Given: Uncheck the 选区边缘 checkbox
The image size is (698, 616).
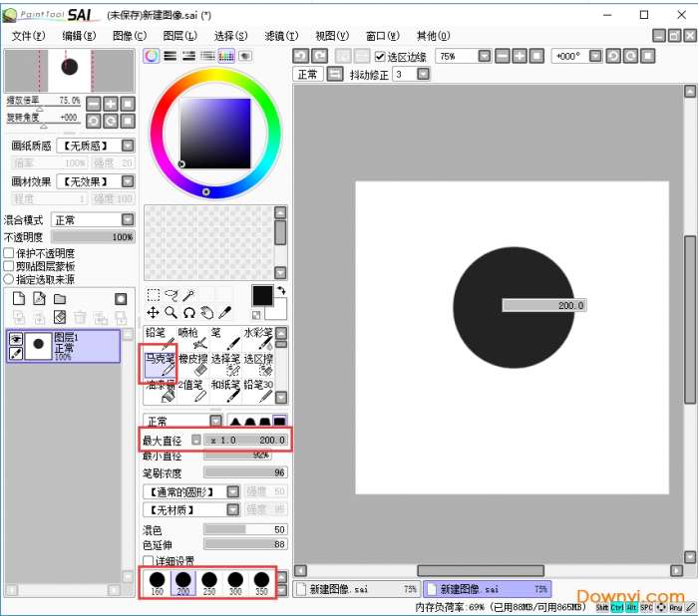Looking at the screenshot, I should pyautogui.click(x=379, y=57).
